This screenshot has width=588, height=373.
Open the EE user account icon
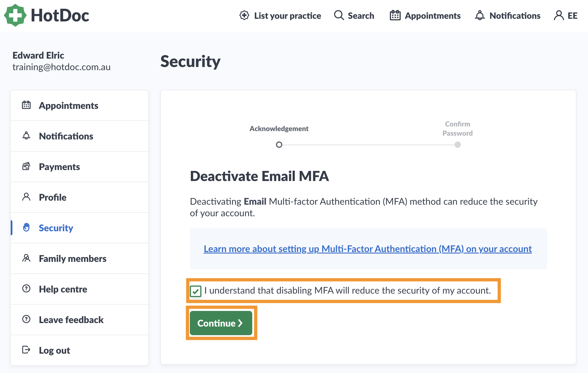point(559,15)
